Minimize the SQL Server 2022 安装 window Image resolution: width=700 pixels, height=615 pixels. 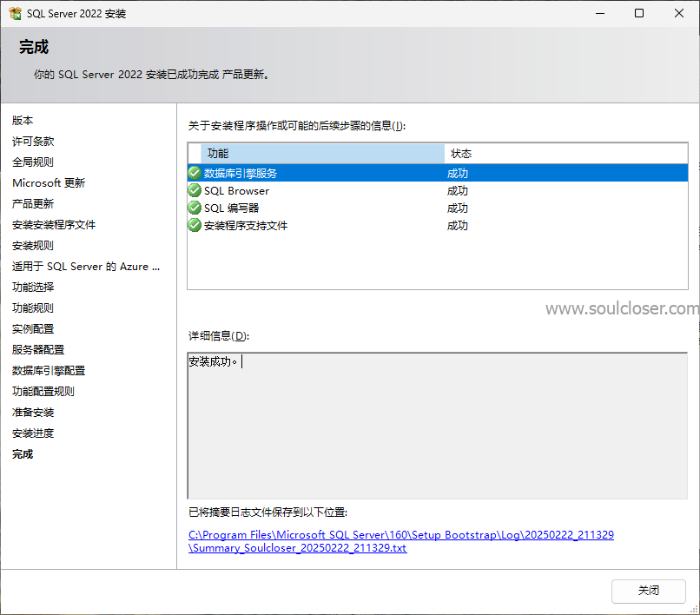(x=600, y=13)
